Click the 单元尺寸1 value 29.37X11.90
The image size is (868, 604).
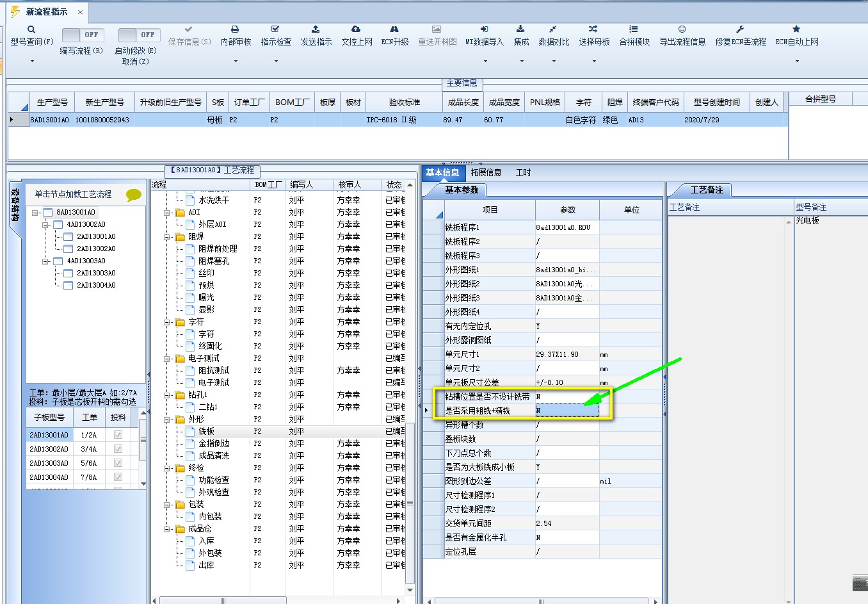point(557,354)
